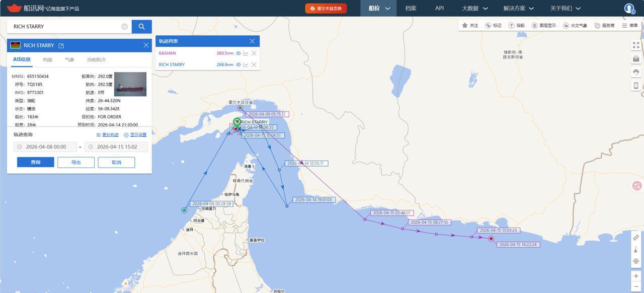
Task: Click the KASHAN name in track list
Action: pyautogui.click(x=168, y=53)
